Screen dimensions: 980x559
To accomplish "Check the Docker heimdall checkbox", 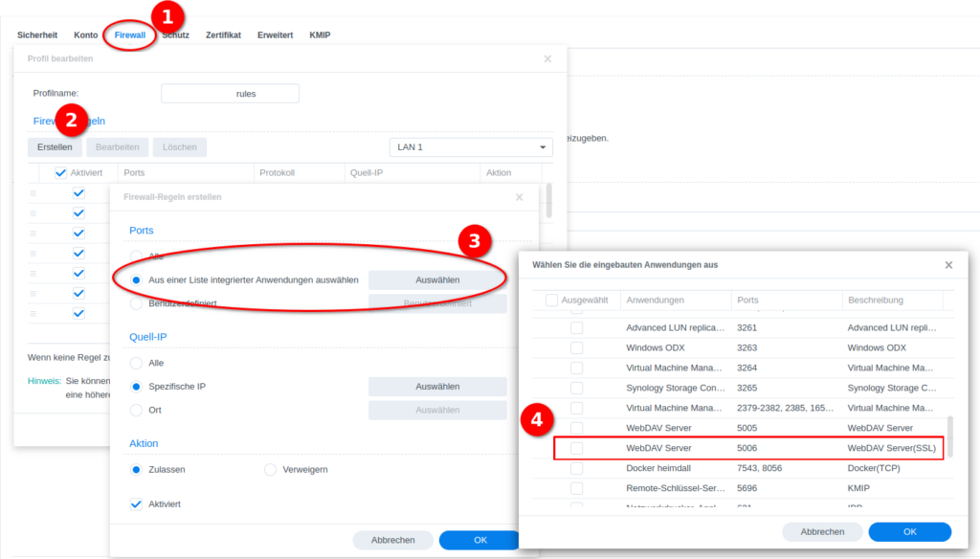I will click(x=576, y=468).
